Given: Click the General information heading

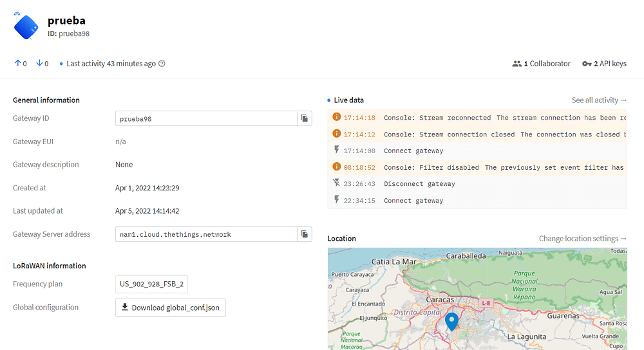Looking at the screenshot, I should click(46, 100).
